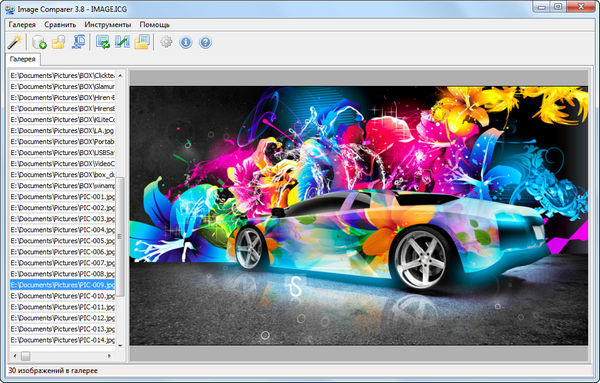Image resolution: width=600 pixels, height=383 pixels.
Task: Select the BOX\winamp file row
Action: click(62, 186)
